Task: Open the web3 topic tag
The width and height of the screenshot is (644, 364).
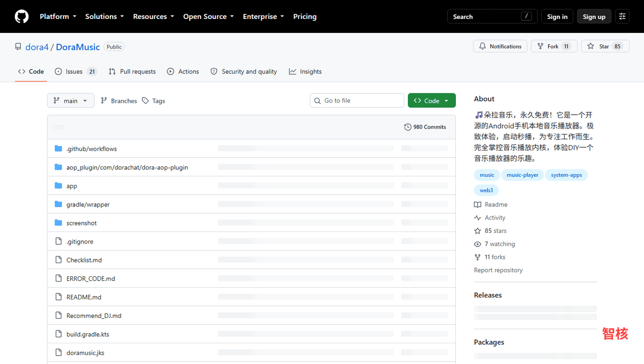Action: 487,190
